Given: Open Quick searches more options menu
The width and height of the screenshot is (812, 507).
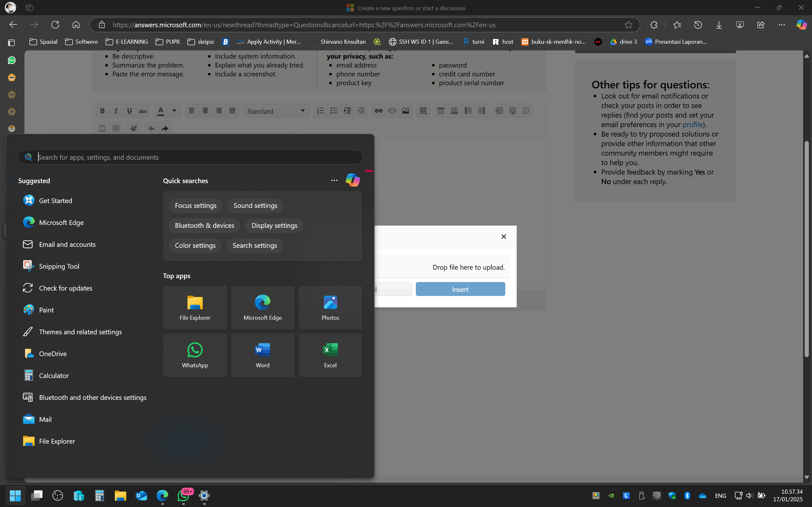Looking at the screenshot, I should pos(334,180).
